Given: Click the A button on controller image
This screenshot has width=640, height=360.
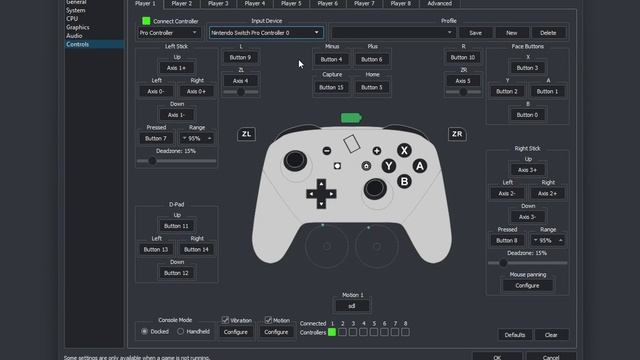Looking at the screenshot, I should coord(420,166).
